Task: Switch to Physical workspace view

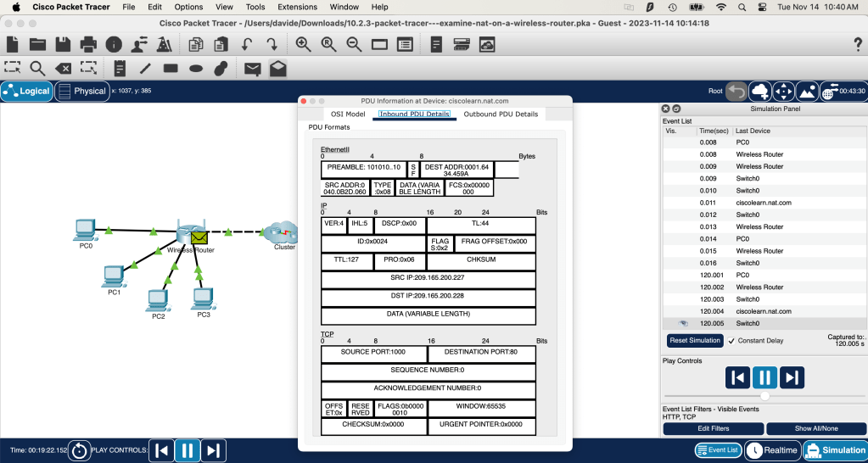Action: [x=81, y=91]
